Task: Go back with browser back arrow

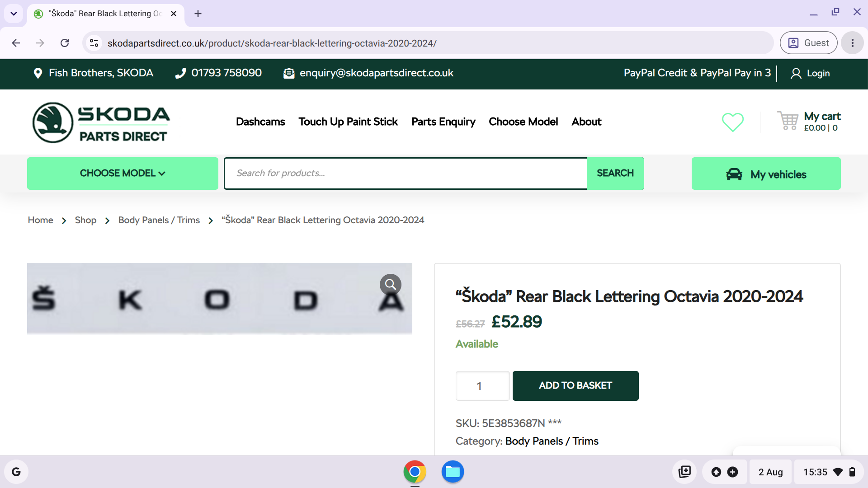Action: tap(16, 43)
